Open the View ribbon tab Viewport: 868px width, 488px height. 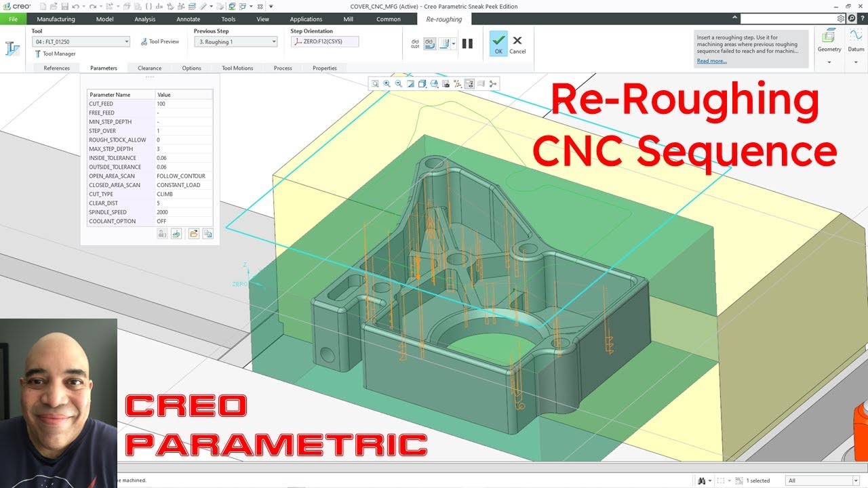pyautogui.click(x=262, y=19)
